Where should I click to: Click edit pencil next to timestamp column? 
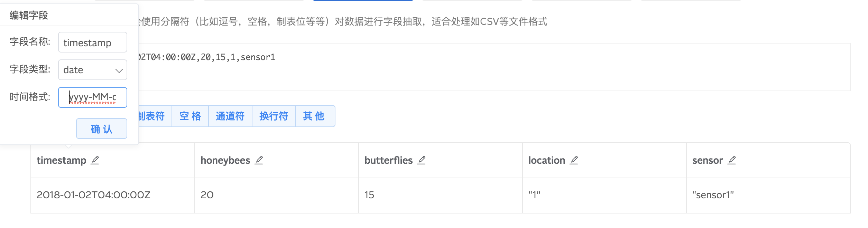click(95, 160)
